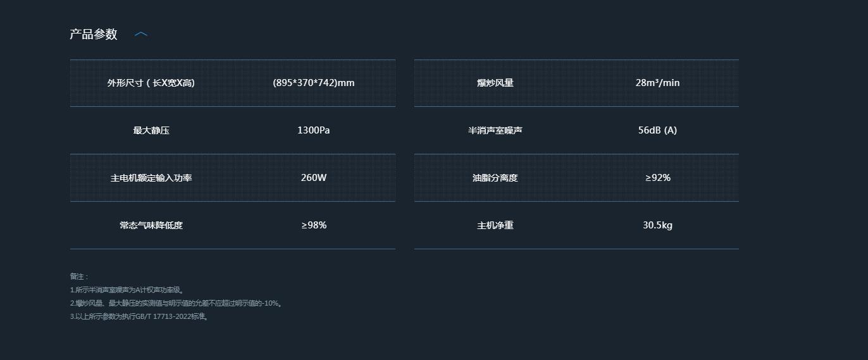Image resolution: width=868 pixels, height=360 pixels.
Task: Click the 最大静压 label
Action: click(151, 130)
